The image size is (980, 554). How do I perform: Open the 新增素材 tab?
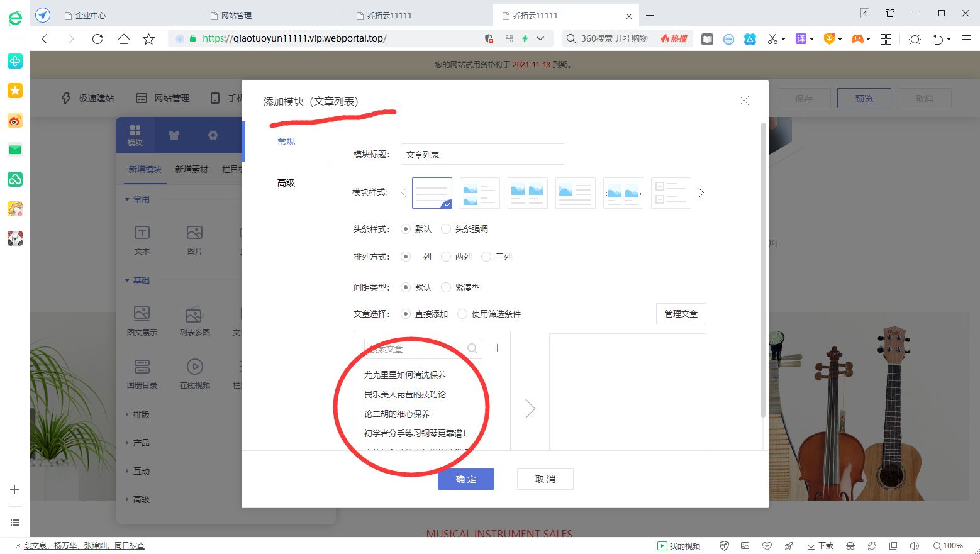pos(191,169)
